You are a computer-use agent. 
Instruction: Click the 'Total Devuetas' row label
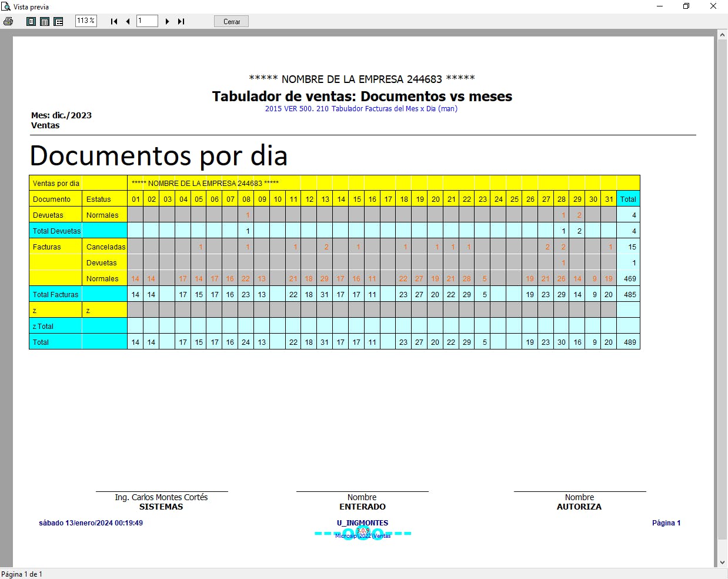pos(56,231)
